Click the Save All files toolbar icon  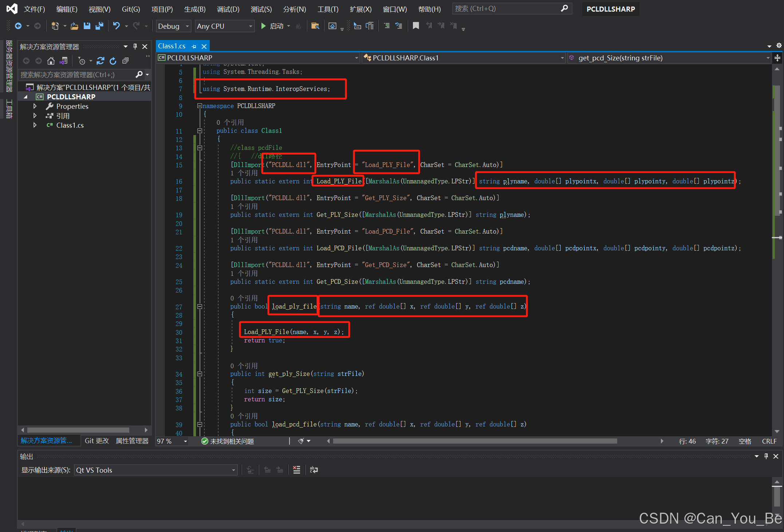tap(100, 26)
